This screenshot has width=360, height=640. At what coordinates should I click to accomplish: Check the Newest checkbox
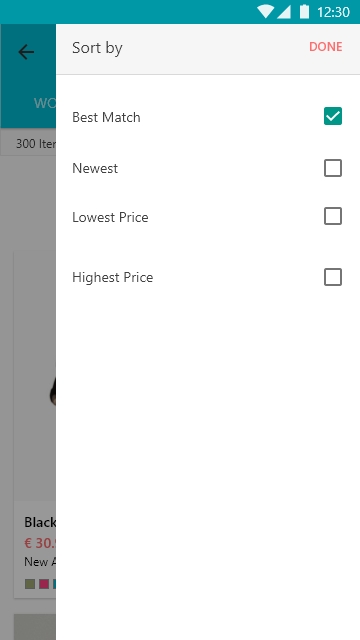pyautogui.click(x=333, y=168)
